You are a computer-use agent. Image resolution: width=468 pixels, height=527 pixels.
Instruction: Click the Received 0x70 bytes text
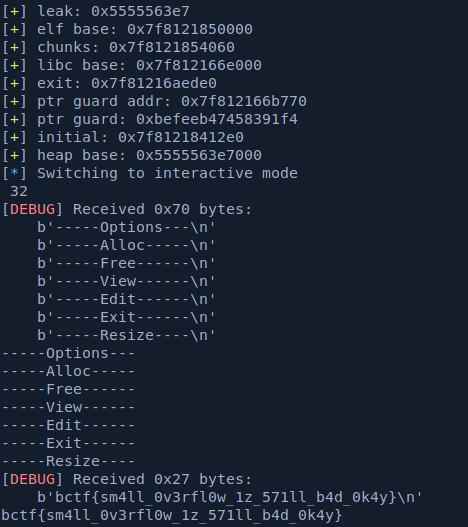pos(162,209)
